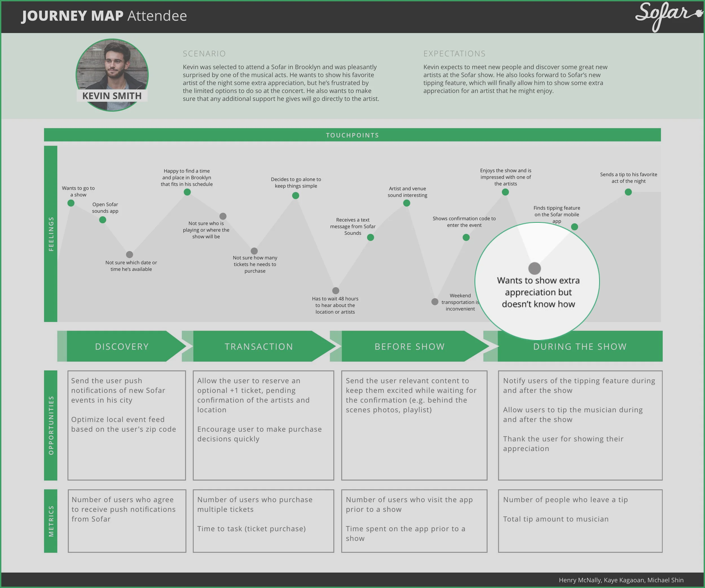Click the OPPORTUNITIES vertical label
705x588 pixels.
pyautogui.click(x=51, y=425)
